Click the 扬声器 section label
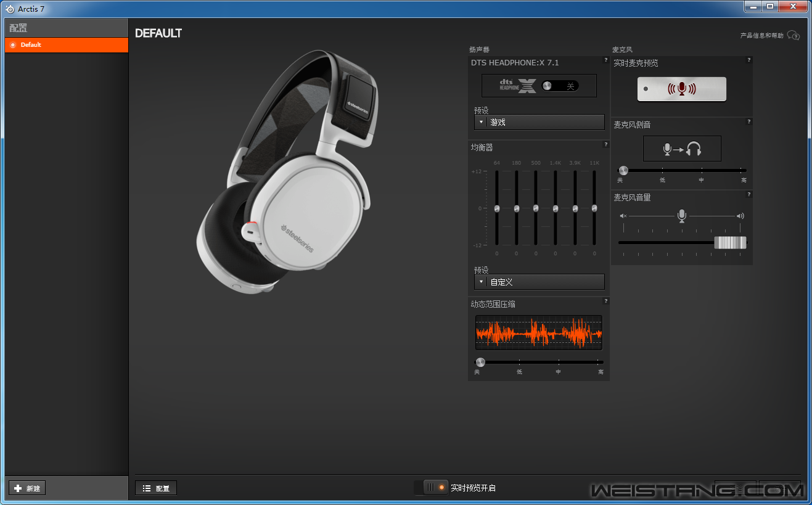Image resolution: width=812 pixels, height=505 pixels. pyautogui.click(x=479, y=49)
